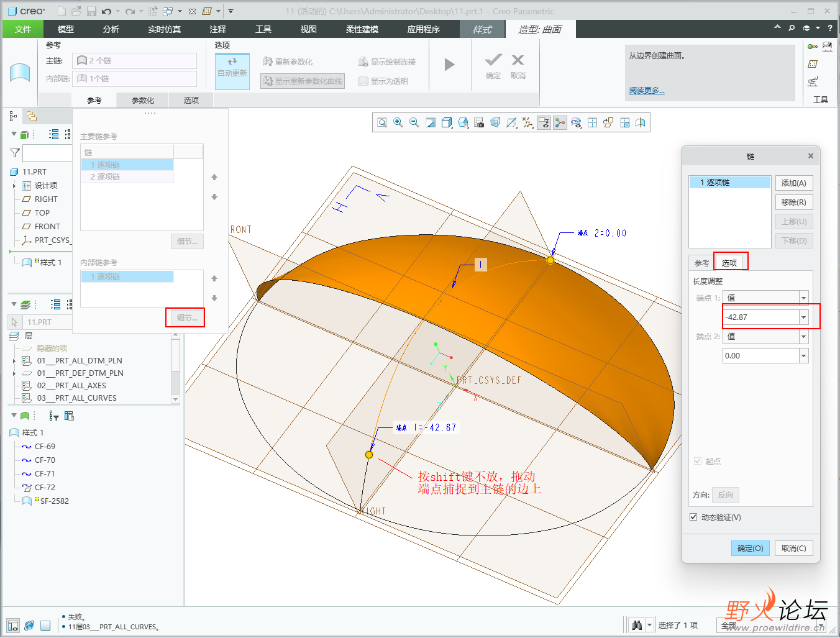Open the Undo history dropdown arrow
840x638 pixels.
point(117,11)
